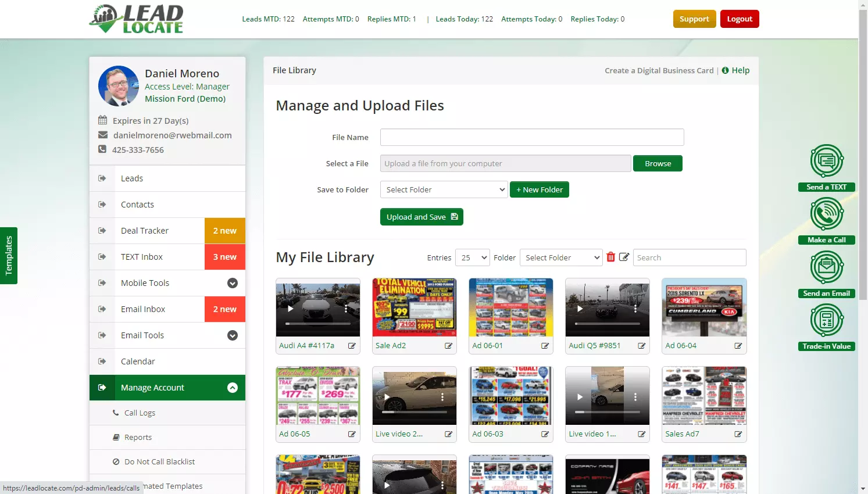The width and height of the screenshot is (868, 494).
Task: Click the + New Folder button
Action: (540, 189)
